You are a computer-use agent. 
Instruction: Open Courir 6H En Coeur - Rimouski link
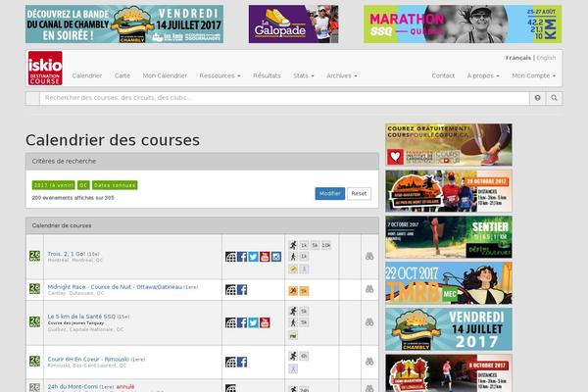tap(88, 360)
